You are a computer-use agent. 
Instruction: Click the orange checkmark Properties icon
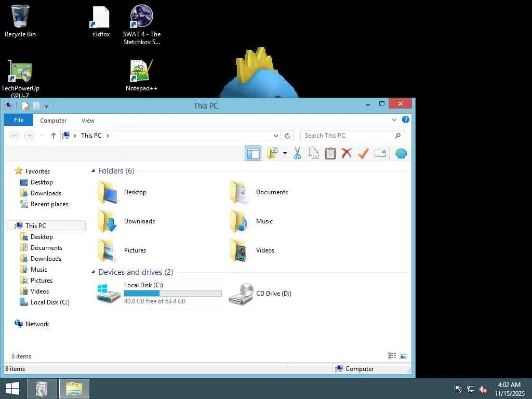pos(363,153)
